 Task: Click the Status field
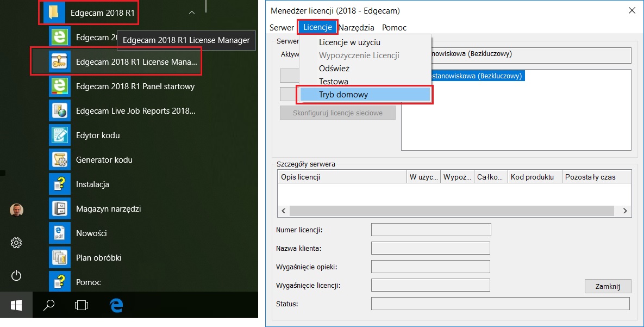coord(500,304)
